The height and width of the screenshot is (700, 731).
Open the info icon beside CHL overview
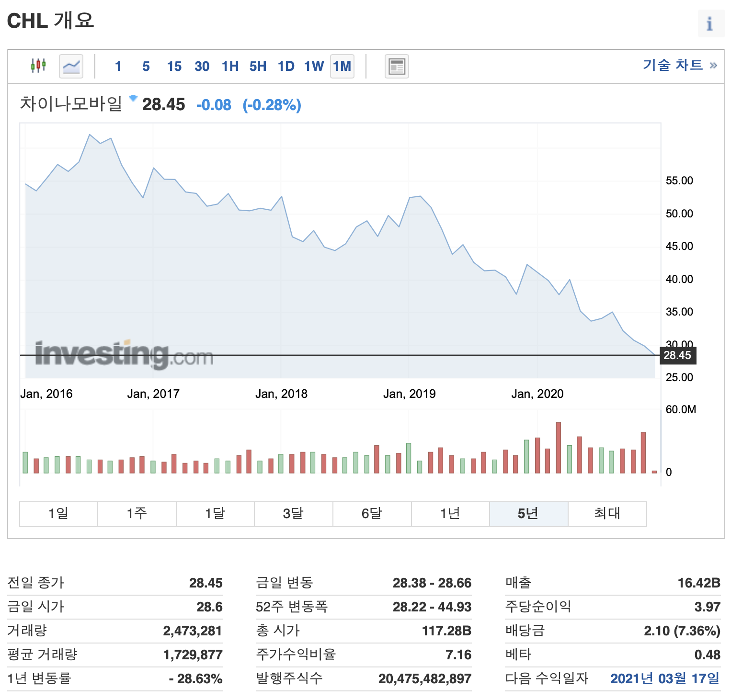pyautogui.click(x=710, y=23)
